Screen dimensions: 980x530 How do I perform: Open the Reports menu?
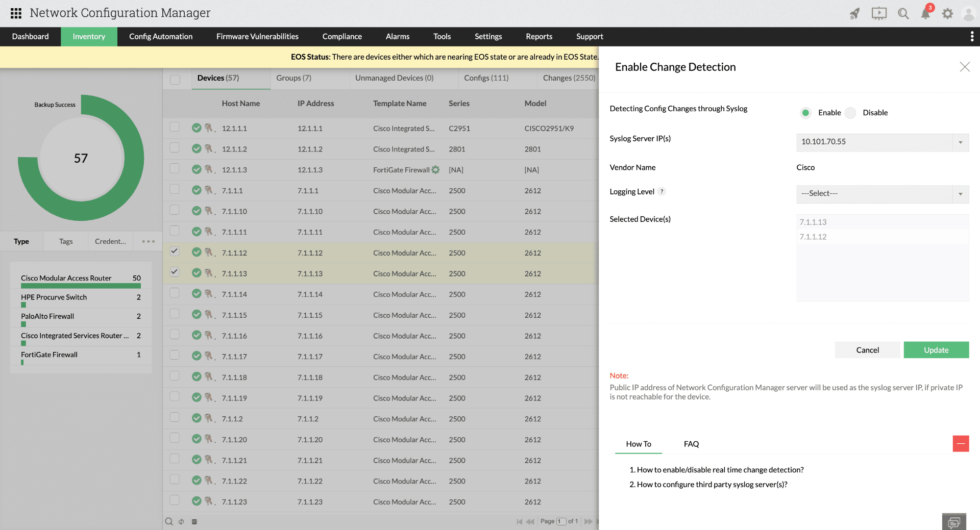(539, 36)
